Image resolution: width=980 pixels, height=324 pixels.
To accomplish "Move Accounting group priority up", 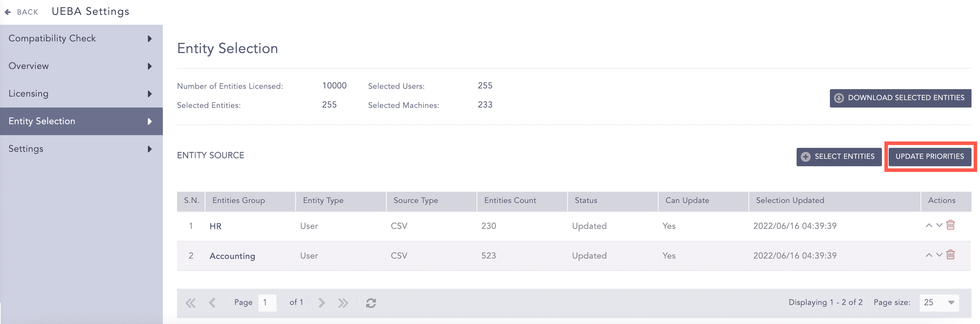I will (929, 255).
